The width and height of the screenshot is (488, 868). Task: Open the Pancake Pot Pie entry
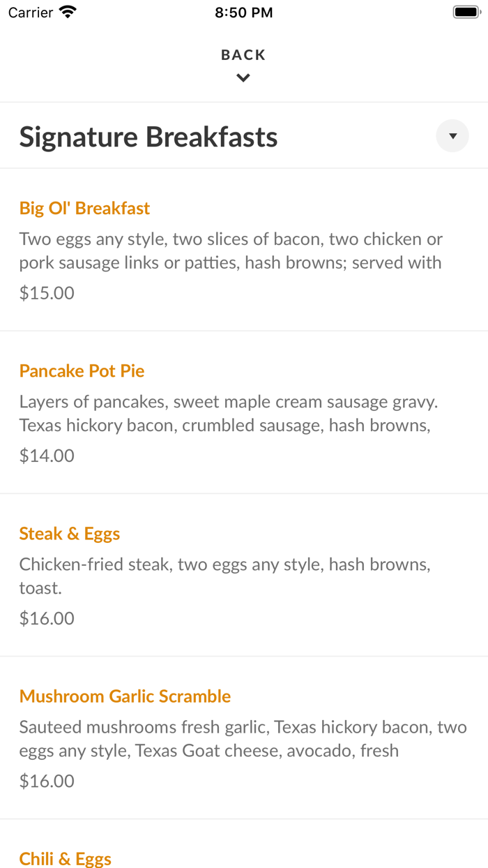[x=82, y=371]
